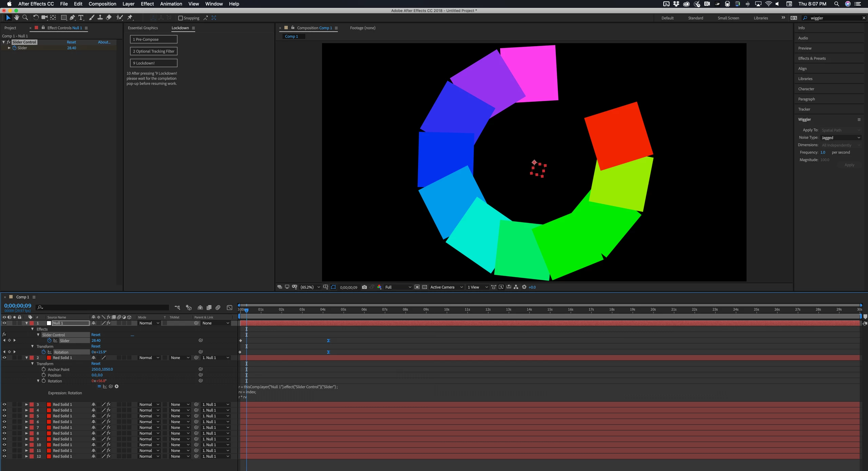Select the Hand tool

coord(16,18)
